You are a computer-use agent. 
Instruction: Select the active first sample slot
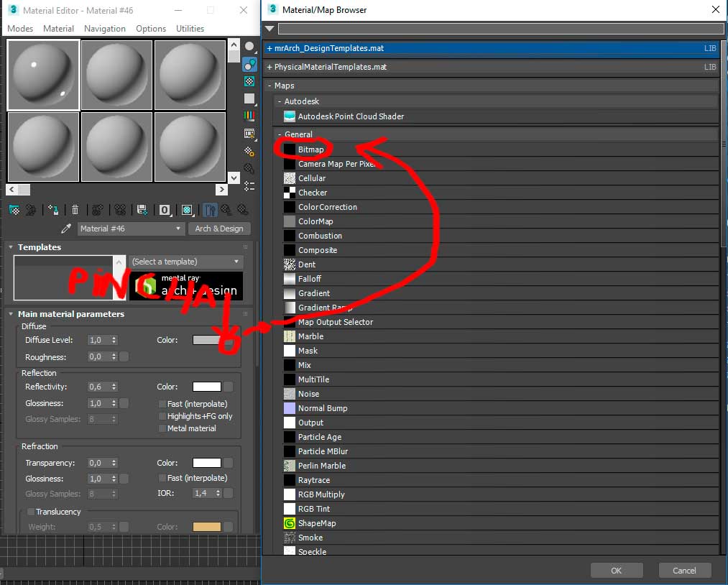tap(43, 75)
